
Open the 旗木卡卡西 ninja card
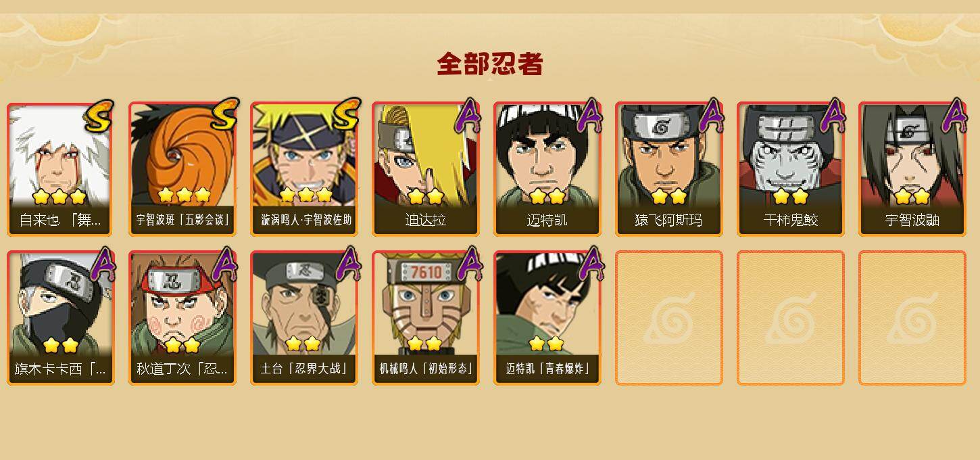point(61,318)
